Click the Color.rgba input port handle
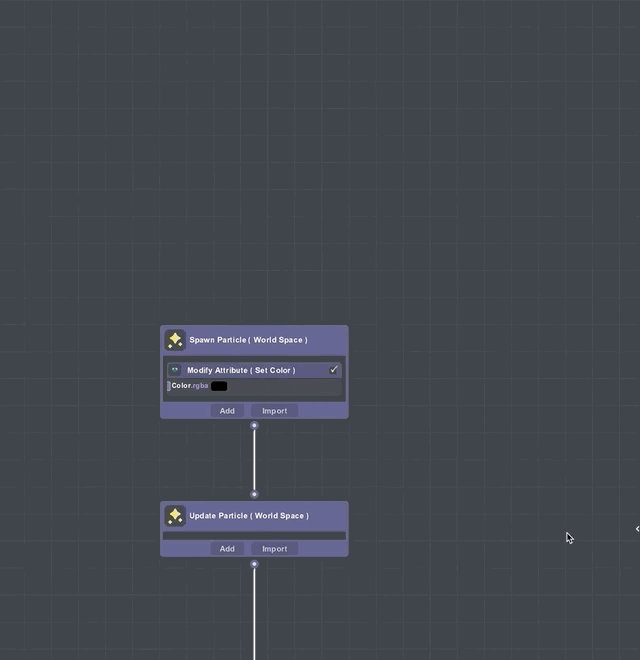Image resolution: width=640 pixels, height=660 pixels. point(168,386)
